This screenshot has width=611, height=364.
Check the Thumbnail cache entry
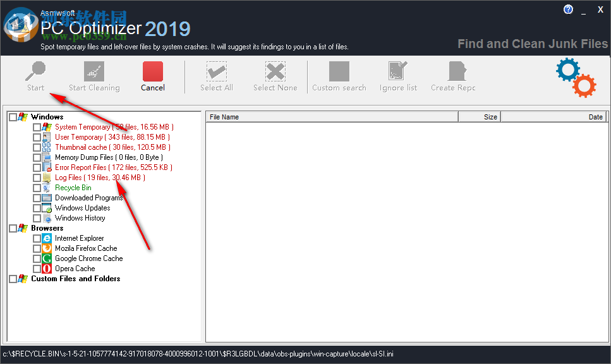[x=37, y=147]
